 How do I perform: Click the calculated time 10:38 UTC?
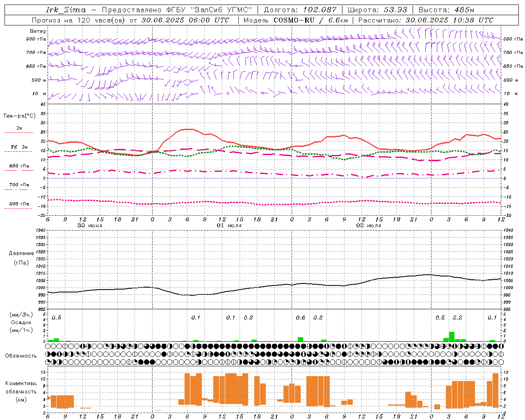pyautogui.click(x=473, y=20)
